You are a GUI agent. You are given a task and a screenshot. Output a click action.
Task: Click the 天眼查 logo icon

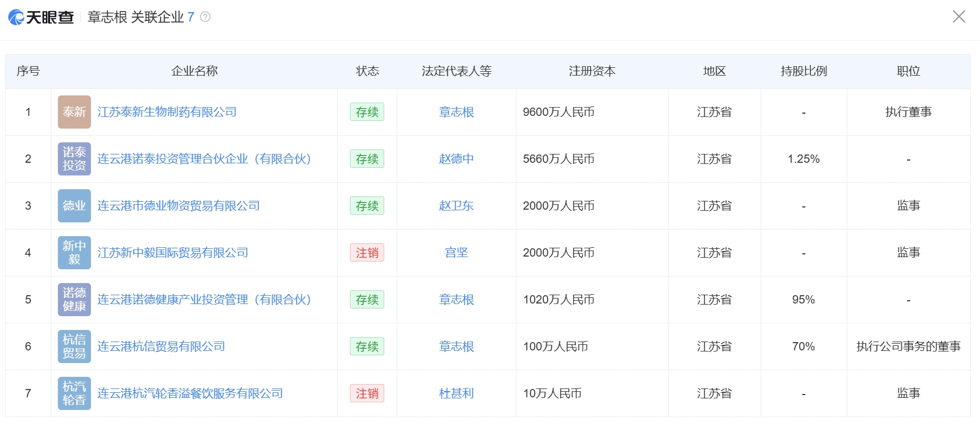17,17
